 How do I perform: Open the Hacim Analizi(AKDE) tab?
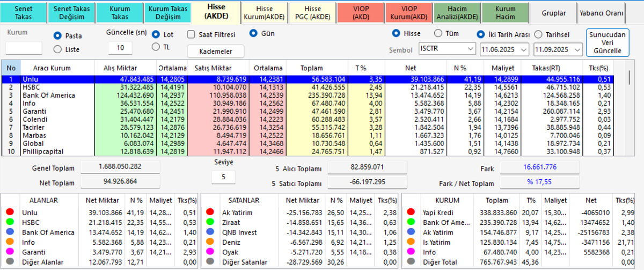pos(457,13)
